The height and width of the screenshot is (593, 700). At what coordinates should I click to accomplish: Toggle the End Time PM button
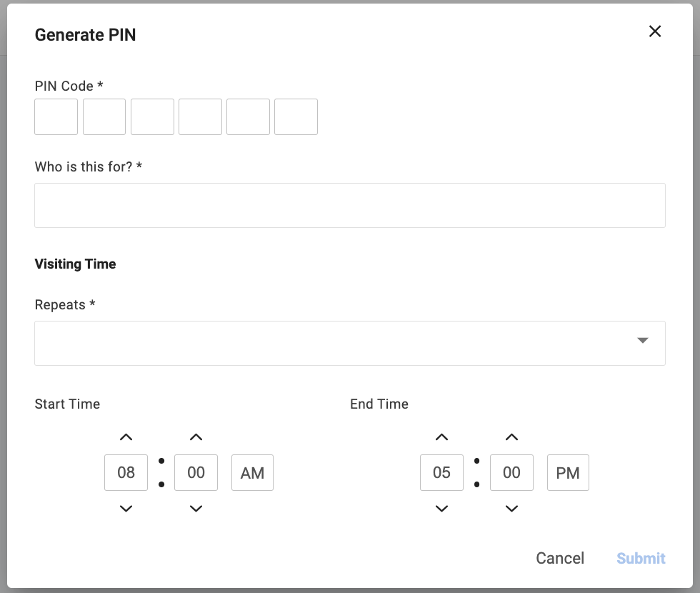568,473
